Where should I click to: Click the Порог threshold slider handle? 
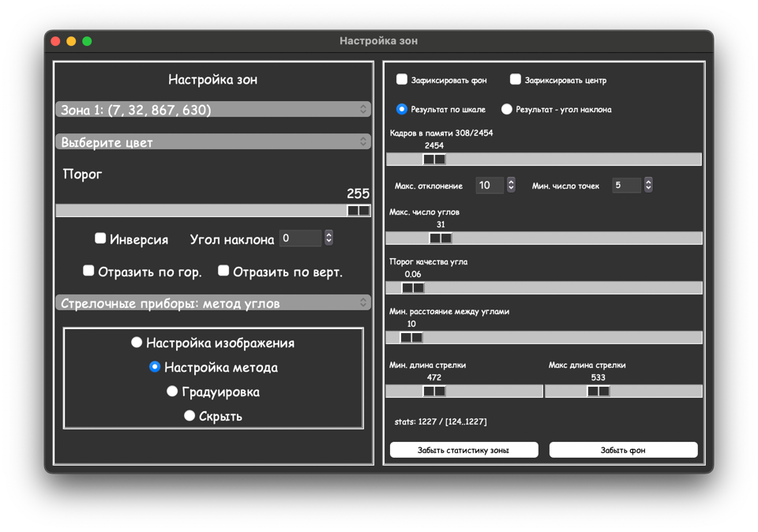tap(358, 211)
